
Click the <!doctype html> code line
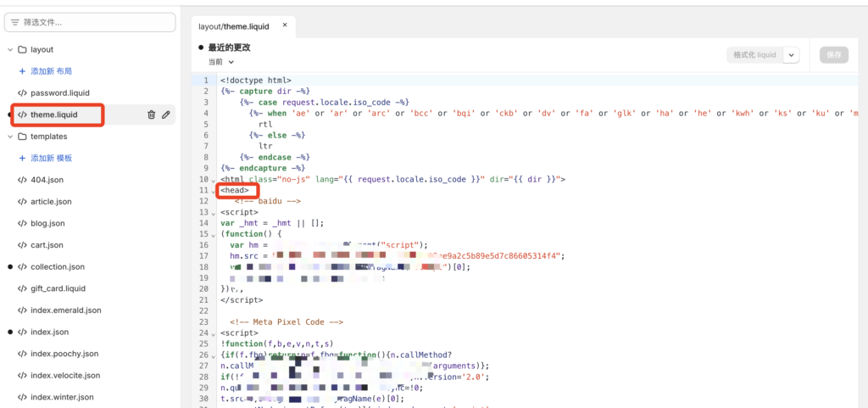[255, 81]
